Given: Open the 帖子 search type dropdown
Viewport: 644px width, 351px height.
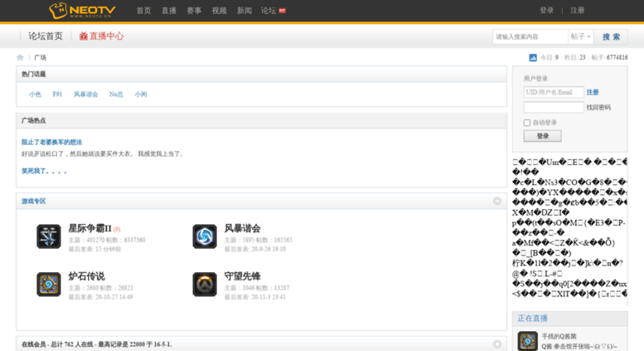Looking at the screenshot, I should (580, 37).
